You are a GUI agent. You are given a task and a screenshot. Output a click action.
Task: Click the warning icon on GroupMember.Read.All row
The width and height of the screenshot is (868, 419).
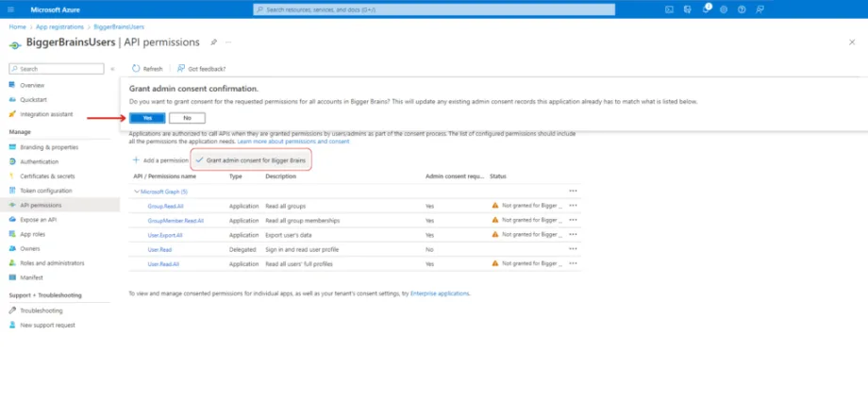495,220
